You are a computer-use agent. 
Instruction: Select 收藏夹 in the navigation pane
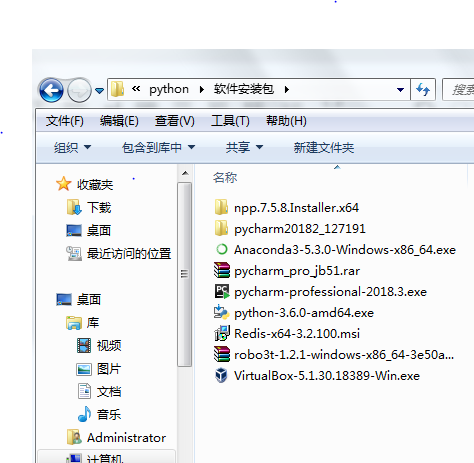point(95,184)
